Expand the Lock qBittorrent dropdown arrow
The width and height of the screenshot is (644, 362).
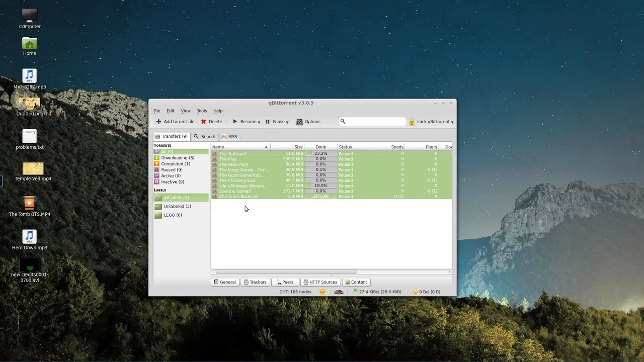point(452,122)
